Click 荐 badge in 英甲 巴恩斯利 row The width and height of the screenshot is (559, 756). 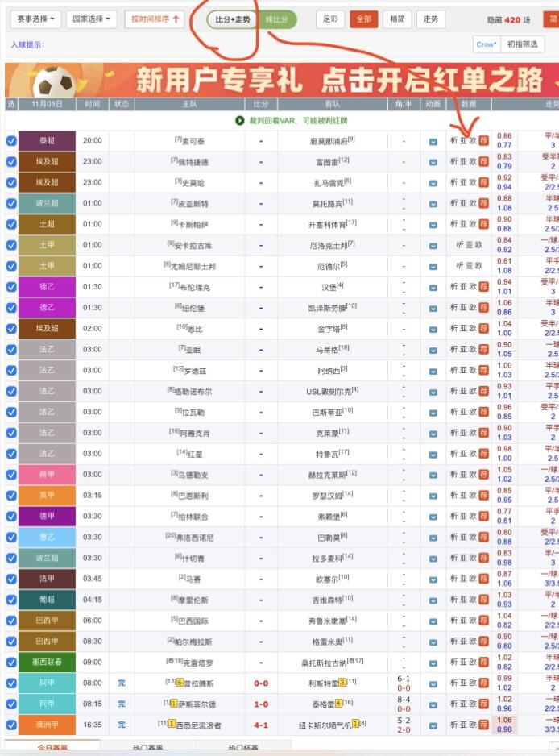click(x=483, y=495)
